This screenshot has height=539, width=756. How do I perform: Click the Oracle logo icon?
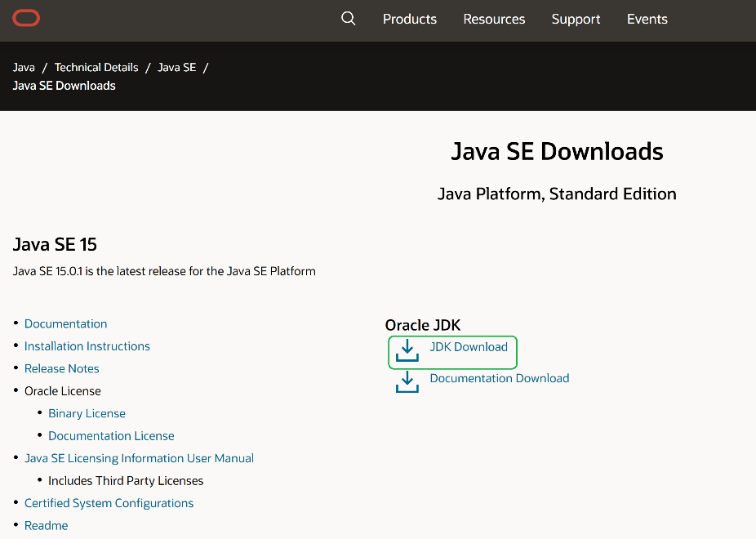click(26, 18)
